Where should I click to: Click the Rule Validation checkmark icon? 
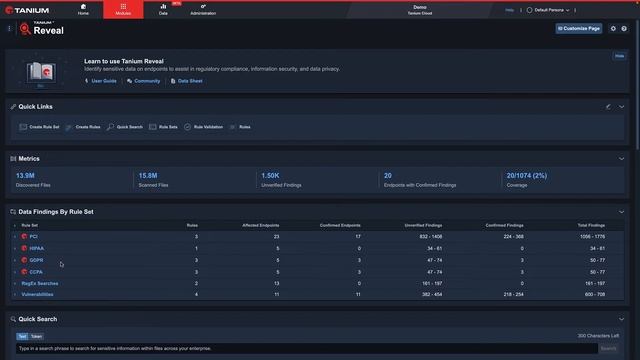click(187, 127)
